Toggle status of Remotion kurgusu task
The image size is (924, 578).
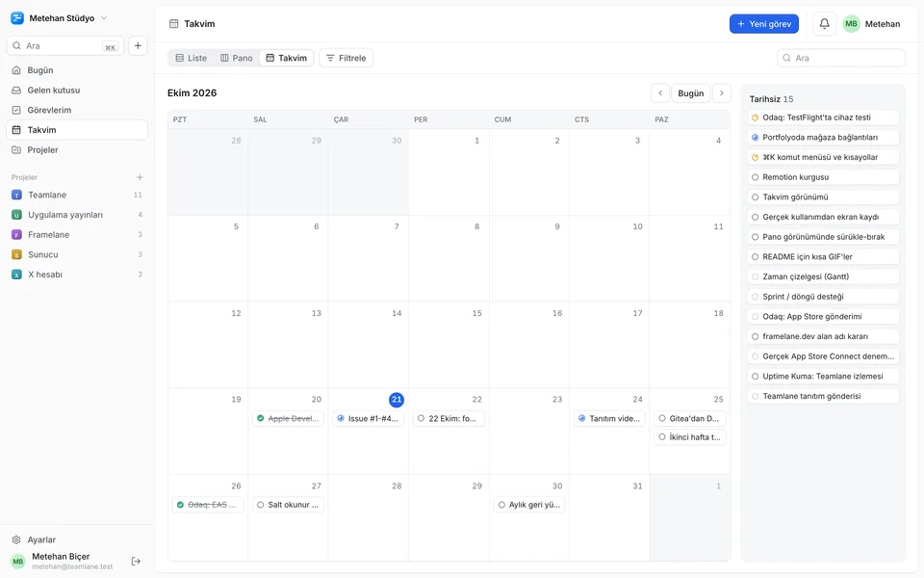coord(755,177)
